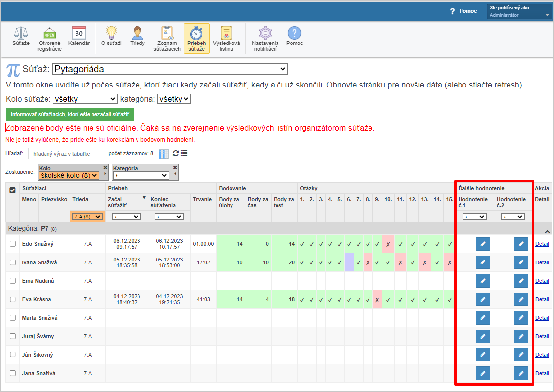The image size is (554, 392).
Task: Open Detail link for Jana Snaživá
Action: (542, 373)
